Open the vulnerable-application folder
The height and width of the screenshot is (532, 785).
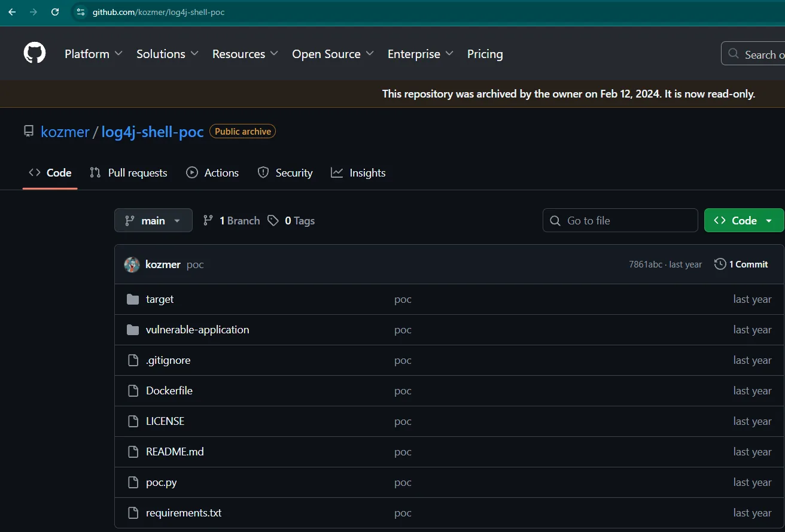coord(197,330)
